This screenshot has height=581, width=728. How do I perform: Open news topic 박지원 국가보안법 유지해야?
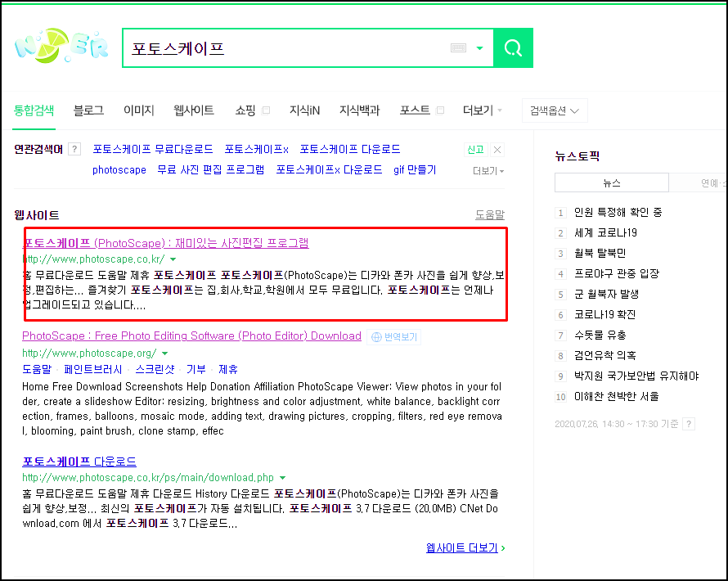coord(636,376)
